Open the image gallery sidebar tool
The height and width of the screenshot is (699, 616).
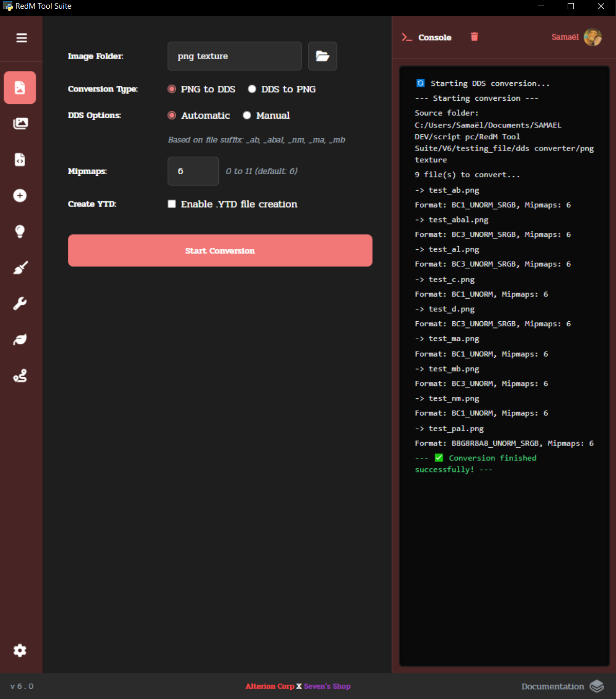pyautogui.click(x=20, y=123)
